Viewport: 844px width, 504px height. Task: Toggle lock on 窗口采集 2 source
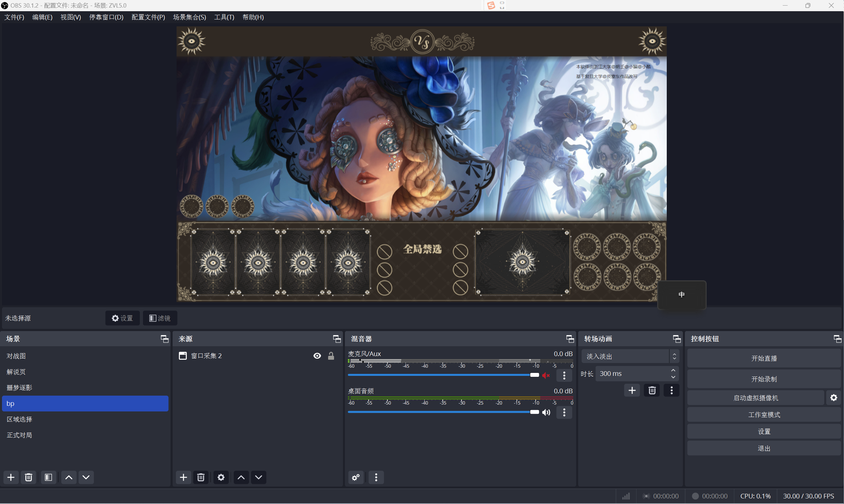click(x=331, y=355)
